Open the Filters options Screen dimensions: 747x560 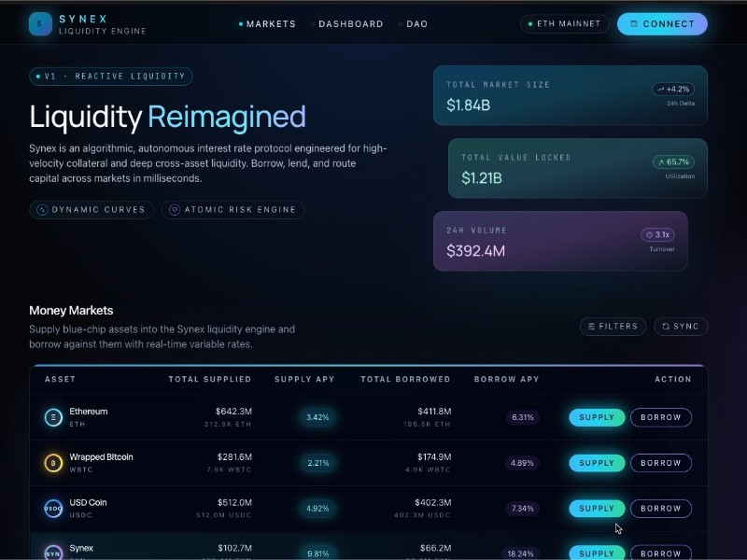point(613,327)
